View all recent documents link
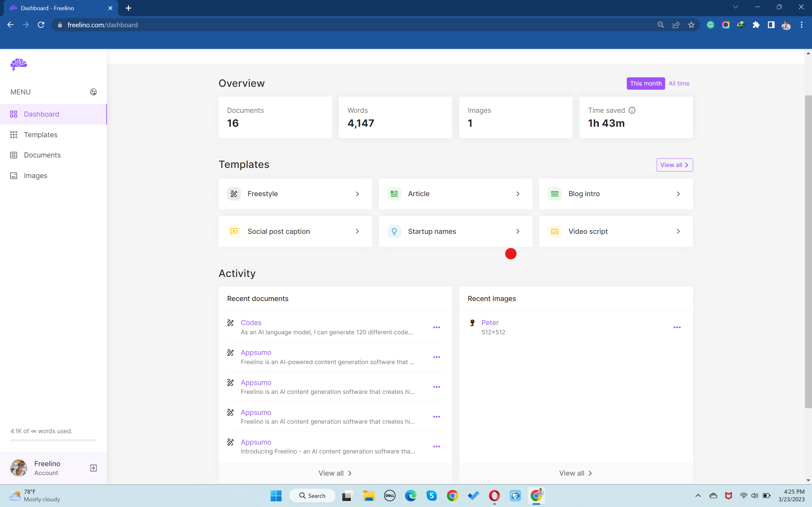Viewport: 812px width, 507px height. (x=335, y=473)
